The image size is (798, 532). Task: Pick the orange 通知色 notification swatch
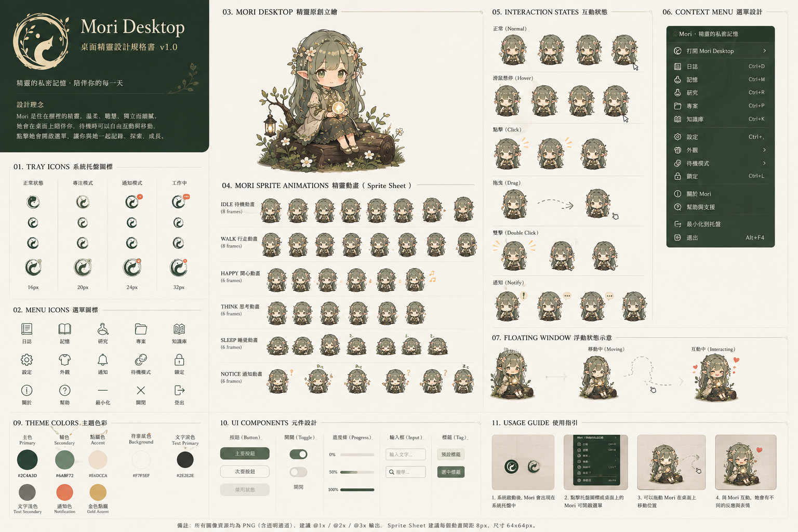tap(65, 493)
